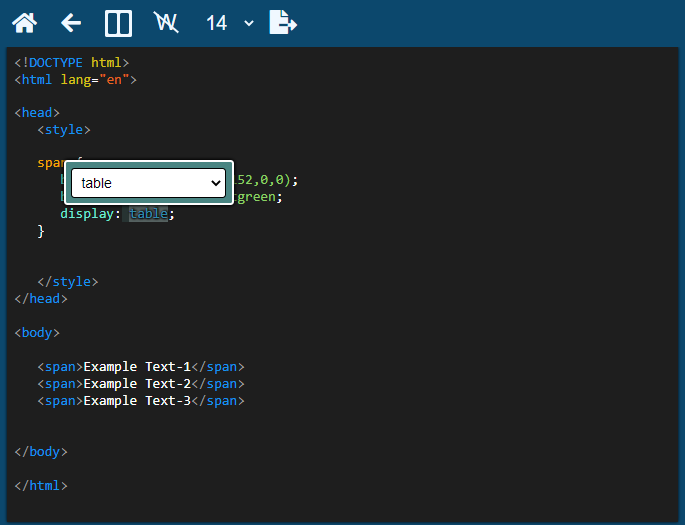Toggle the word wrap icon
Image resolution: width=685 pixels, height=525 pixels.
click(x=166, y=23)
